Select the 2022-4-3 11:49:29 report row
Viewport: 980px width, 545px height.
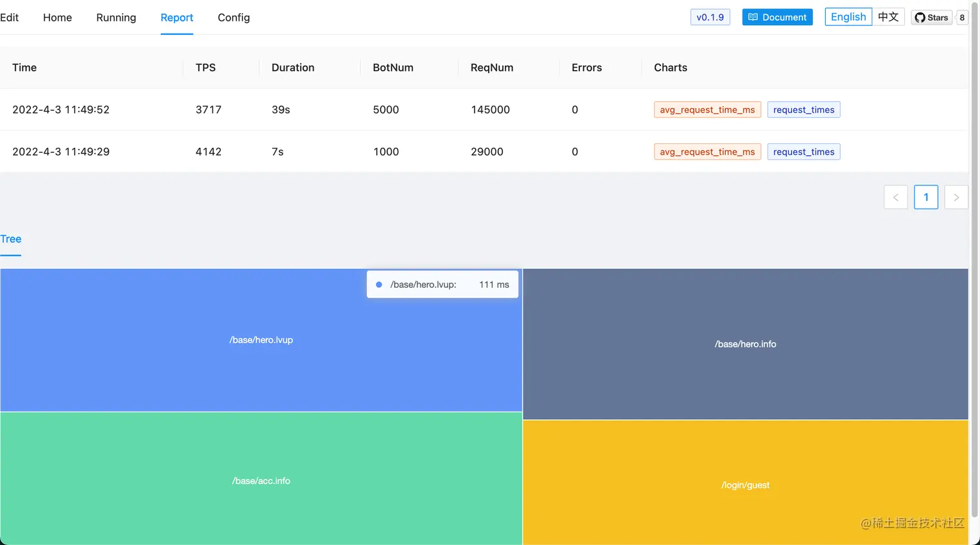pyautogui.click(x=484, y=152)
